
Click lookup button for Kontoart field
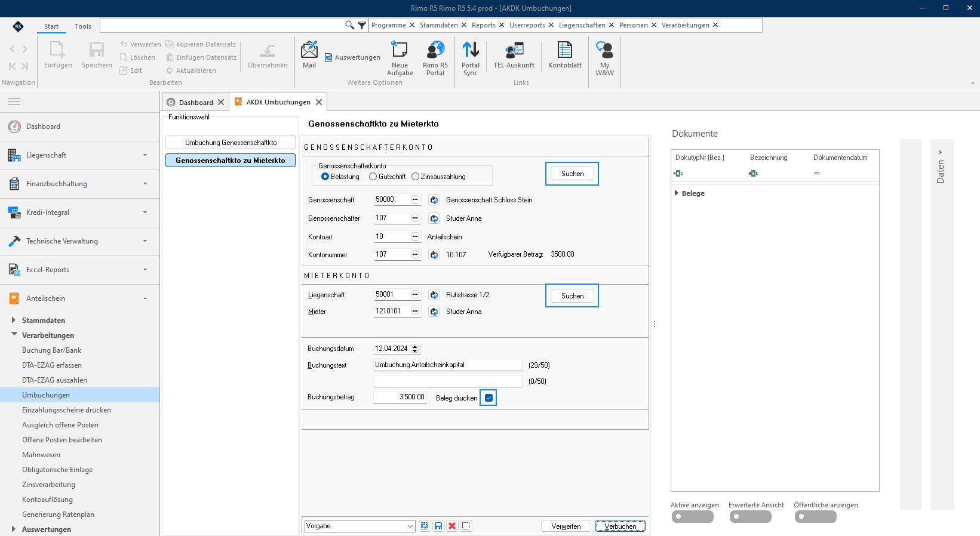[x=415, y=236]
